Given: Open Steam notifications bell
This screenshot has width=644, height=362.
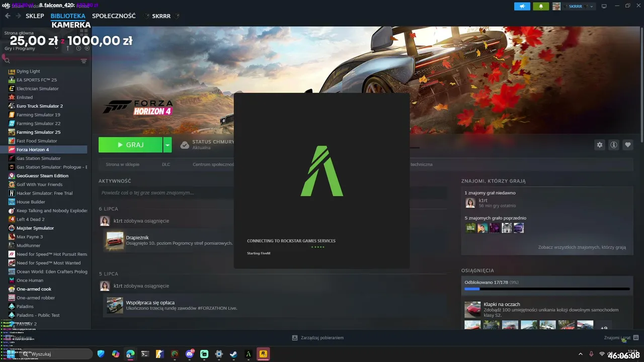Looking at the screenshot, I should point(541,6).
